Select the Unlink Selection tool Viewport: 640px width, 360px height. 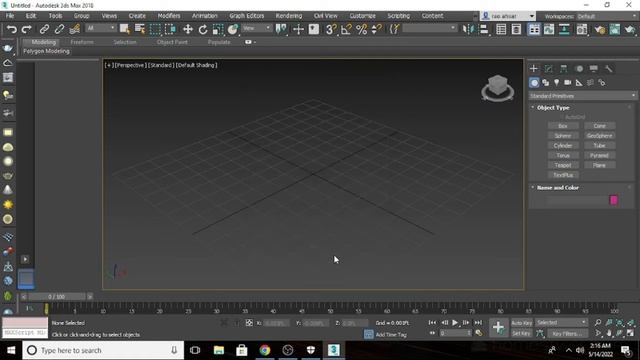pyautogui.click(x=59, y=29)
